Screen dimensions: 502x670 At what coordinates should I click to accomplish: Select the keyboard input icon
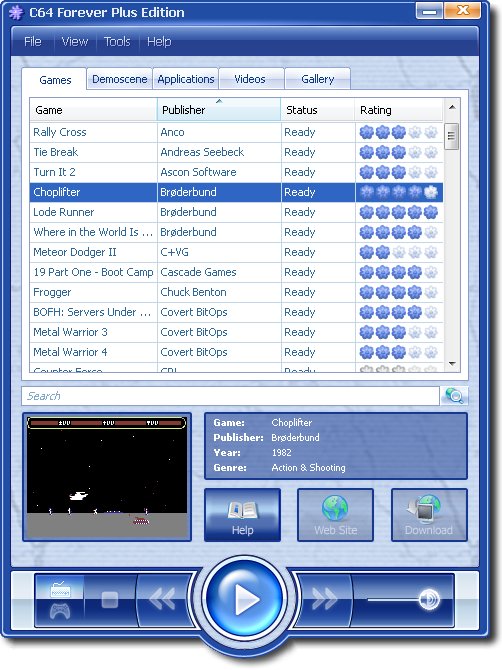[x=60, y=590]
